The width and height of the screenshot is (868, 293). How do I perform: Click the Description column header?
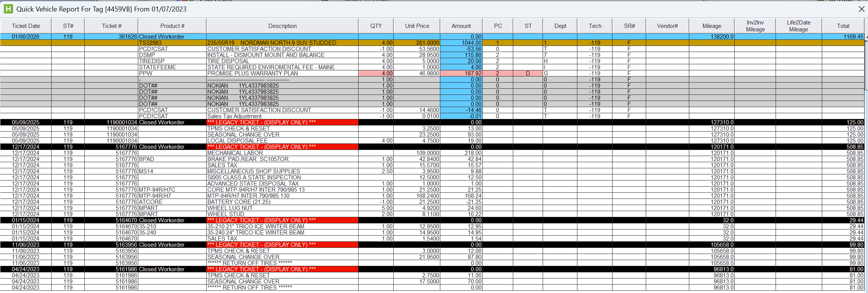pyautogui.click(x=282, y=26)
